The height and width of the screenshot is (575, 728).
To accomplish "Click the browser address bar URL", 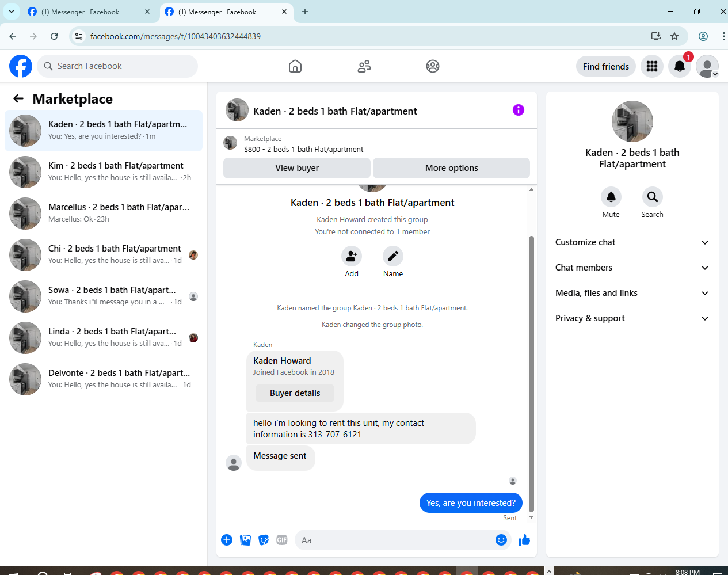I will tap(175, 36).
